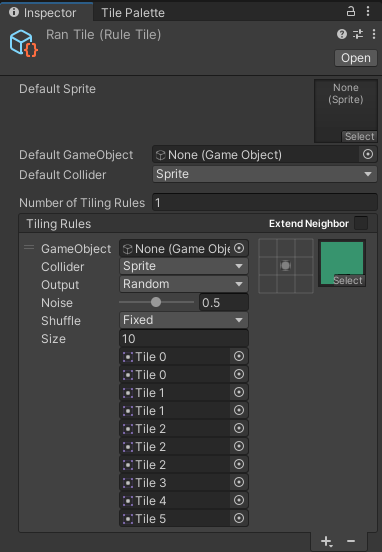382x552 pixels.
Task: Click the Rule Tile asset cube icon
Action: [23, 43]
